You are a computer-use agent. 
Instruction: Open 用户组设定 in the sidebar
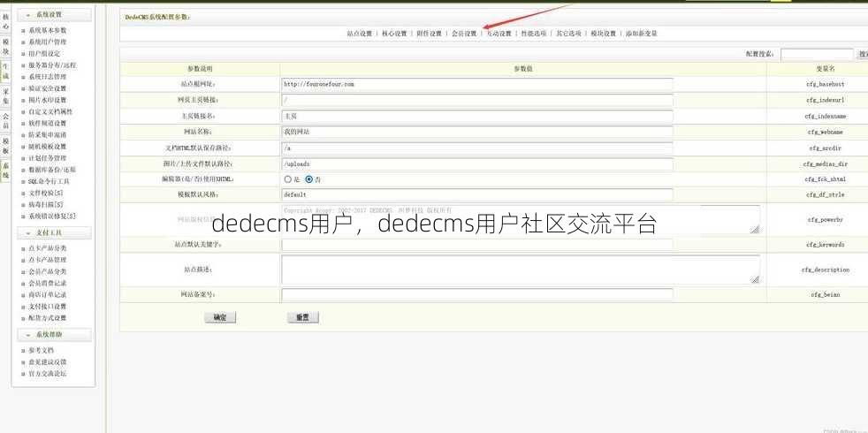pos(44,54)
